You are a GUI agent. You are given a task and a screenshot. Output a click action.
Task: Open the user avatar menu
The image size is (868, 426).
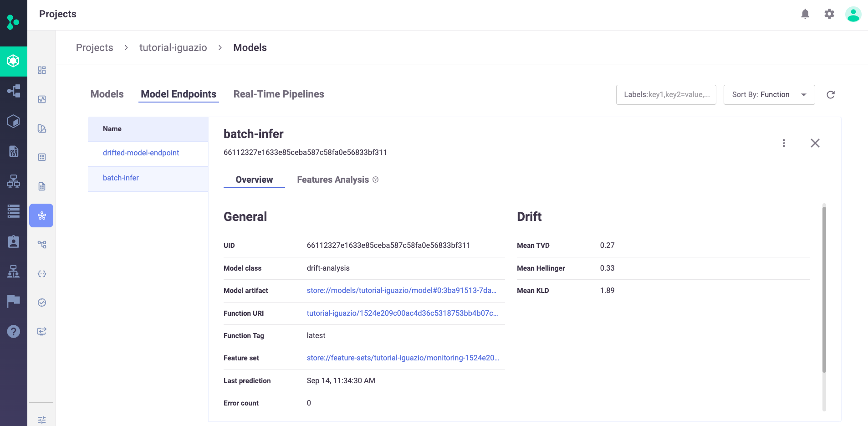(x=853, y=14)
